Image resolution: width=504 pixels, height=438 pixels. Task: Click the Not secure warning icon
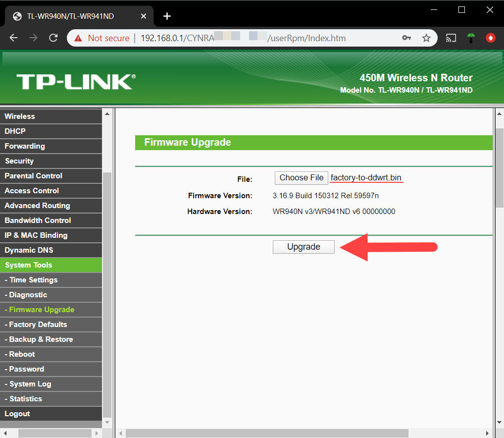78,38
